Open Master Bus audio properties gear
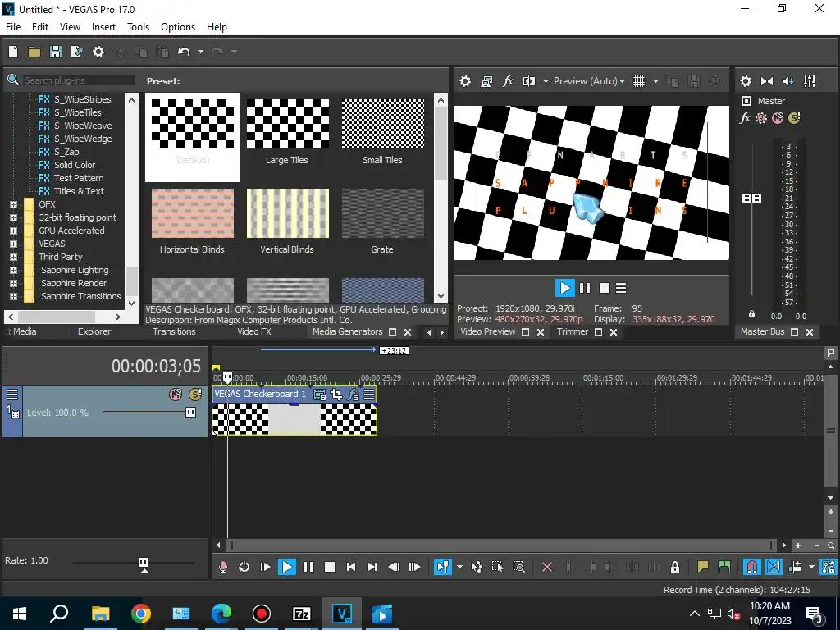 pos(745,81)
